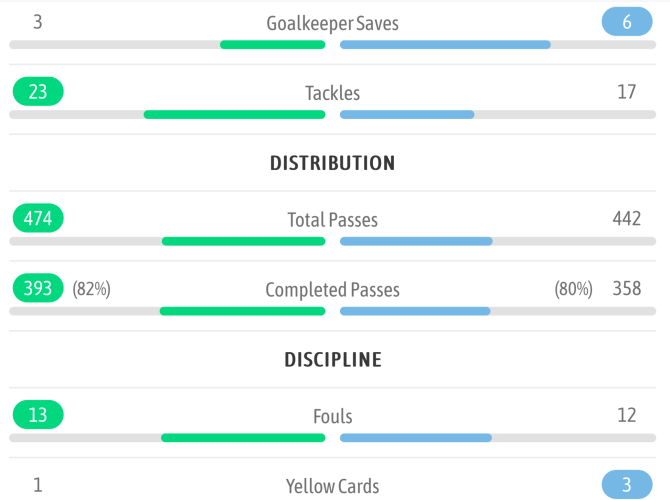Select the DISTRIBUTION section heading
This screenshot has height=500, width=670.
pos(332,163)
